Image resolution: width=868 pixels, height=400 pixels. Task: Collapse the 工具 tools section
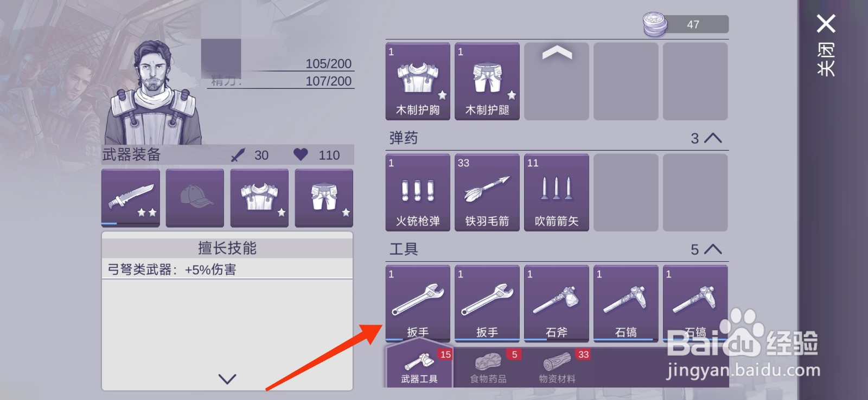coord(713,249)
